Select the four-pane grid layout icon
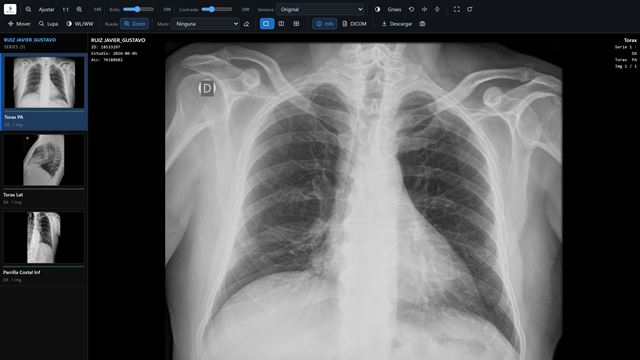 (296, 24)
